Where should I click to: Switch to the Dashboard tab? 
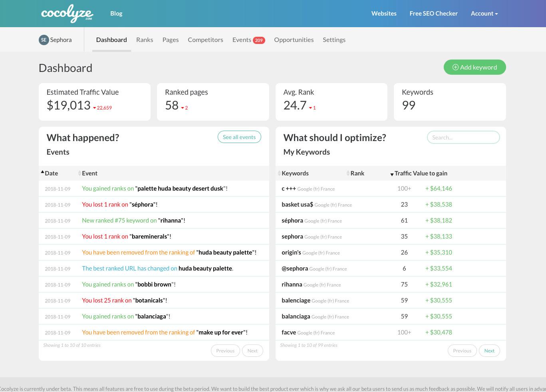(111, 40)
